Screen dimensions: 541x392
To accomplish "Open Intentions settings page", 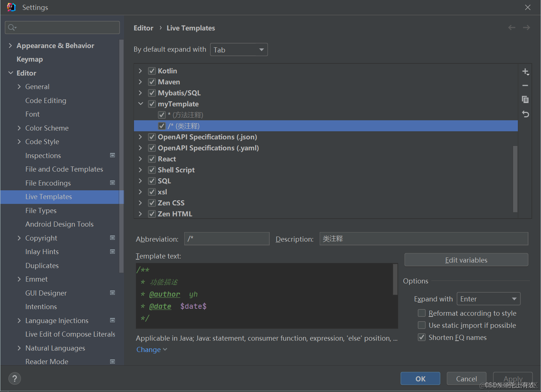I will (41, 307).
